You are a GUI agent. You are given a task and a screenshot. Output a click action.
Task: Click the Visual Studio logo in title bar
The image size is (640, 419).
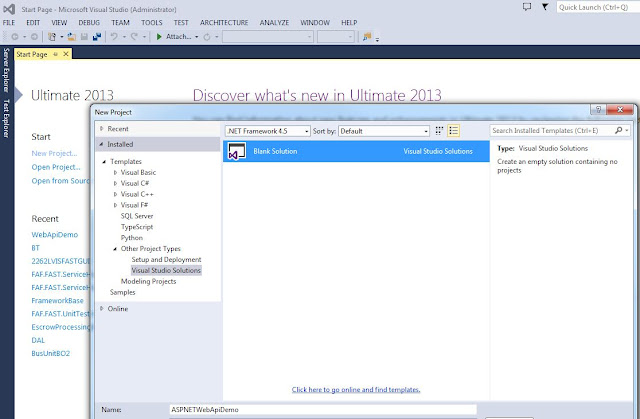[9, 9]
